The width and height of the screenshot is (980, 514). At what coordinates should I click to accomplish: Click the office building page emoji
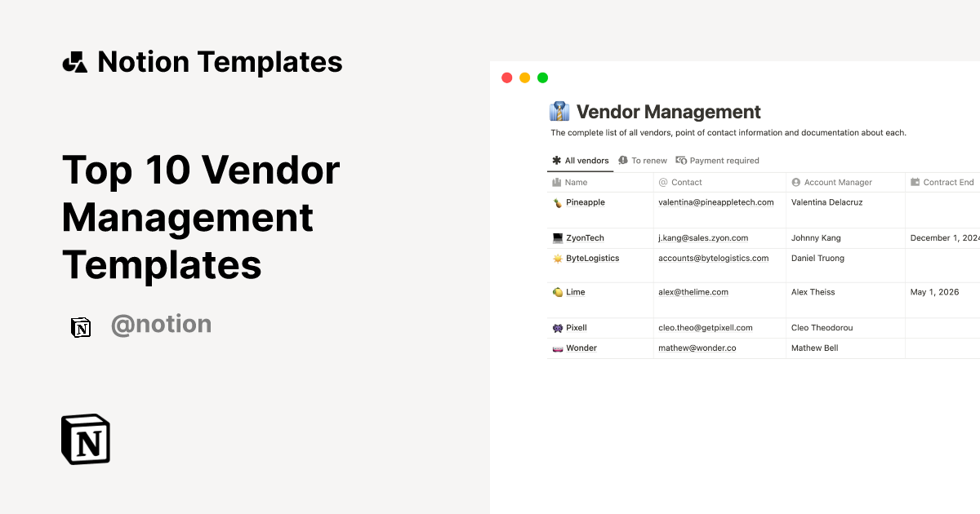coord(560,111)
